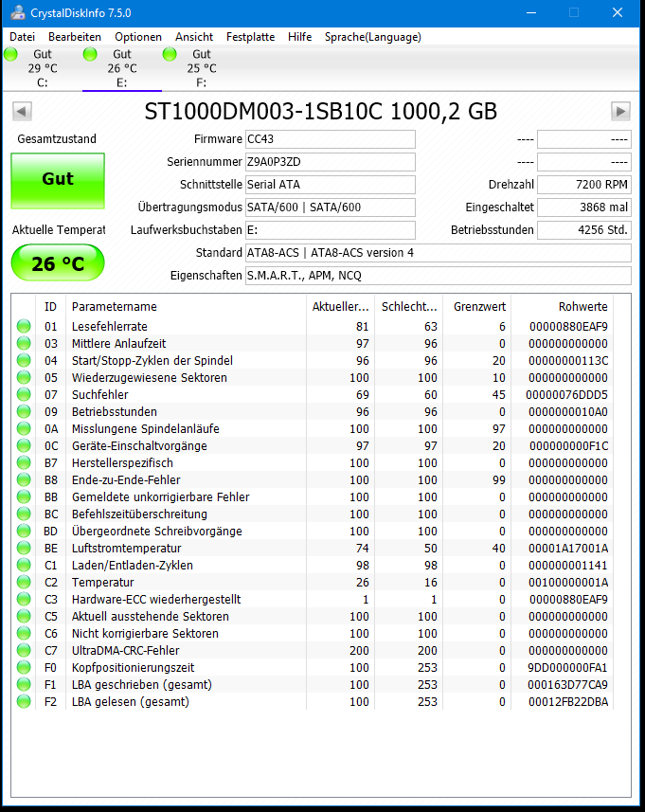The width and height of the screenshot is (645, 812).
Task: Select the Seriennummer field Z9A0P3ZD
Action: point(331,162)
